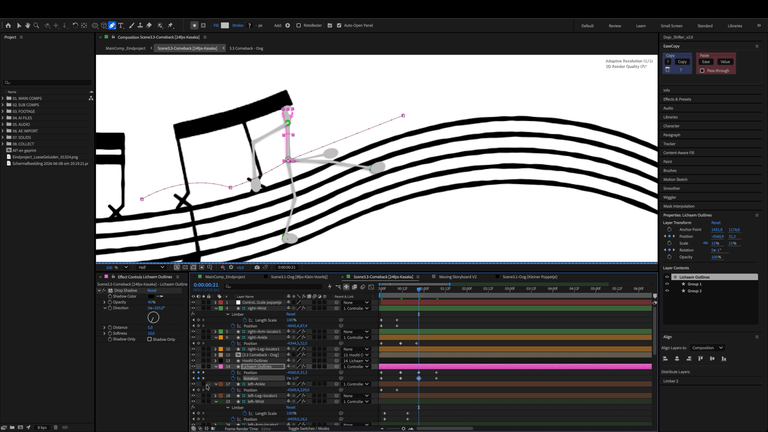The height and width of the screenshot is (432, 768).
Task: Expand the 03. FOOTAGE folder
Action: coord(3,111)
